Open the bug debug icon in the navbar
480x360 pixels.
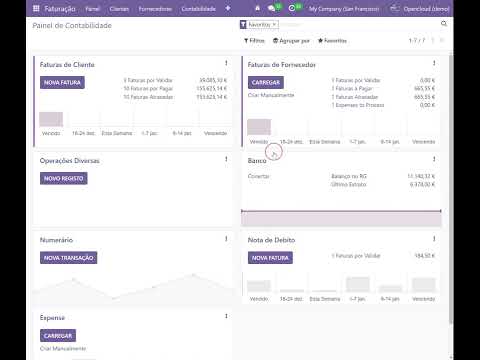coord(257,8)
